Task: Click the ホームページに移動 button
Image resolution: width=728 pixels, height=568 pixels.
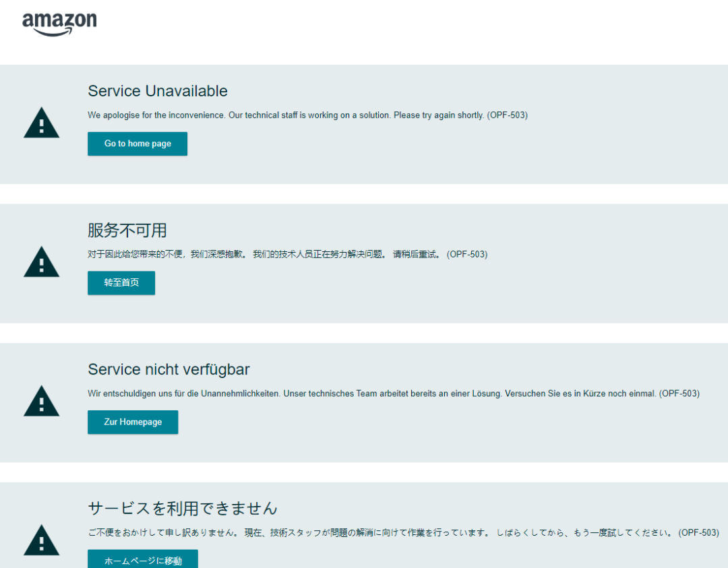Action: coord(142,560)
